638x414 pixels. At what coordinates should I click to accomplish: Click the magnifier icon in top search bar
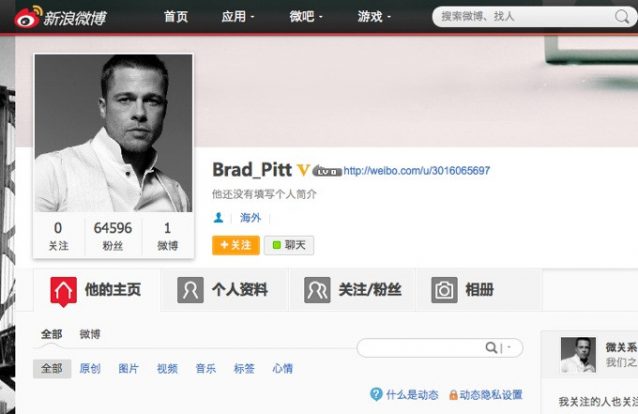(x=621, y=17)
